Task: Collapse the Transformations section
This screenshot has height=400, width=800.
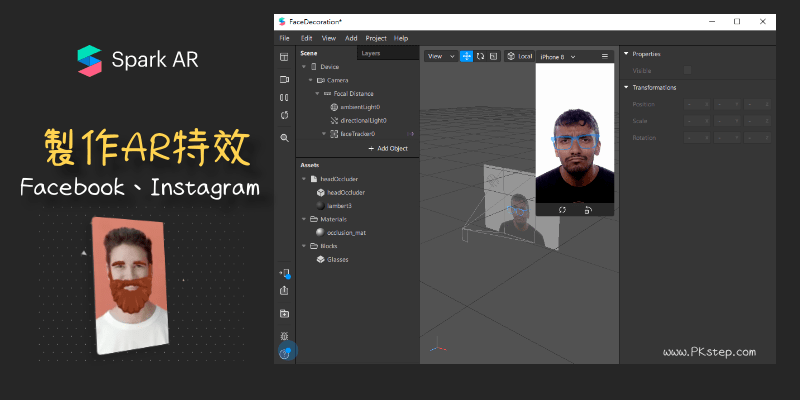Action: point(626,87)
